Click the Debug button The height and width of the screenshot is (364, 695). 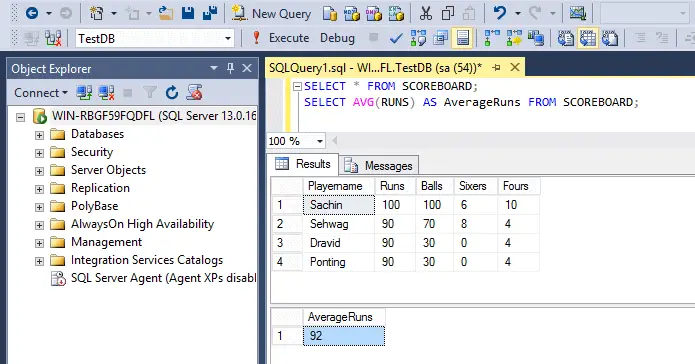pos(337,38)
